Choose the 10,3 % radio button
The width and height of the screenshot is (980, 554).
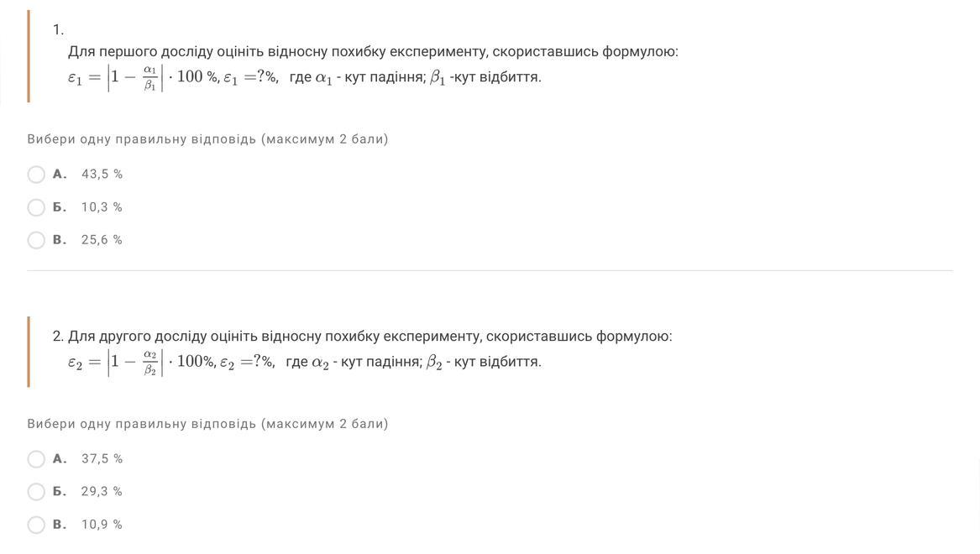point(36,207)
